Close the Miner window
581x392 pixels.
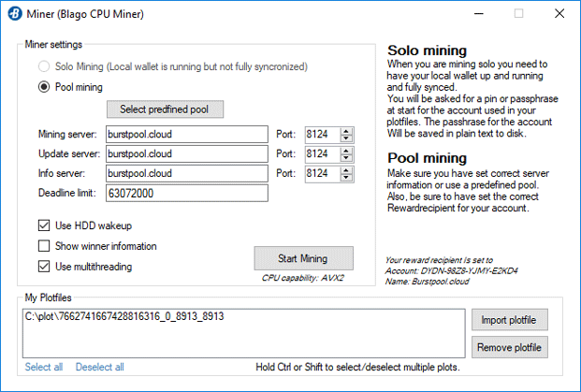(x=559, y=14)
